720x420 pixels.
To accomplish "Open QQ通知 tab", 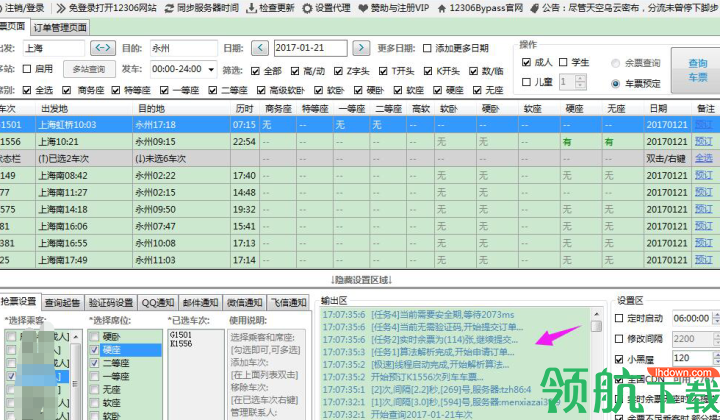I will pyautogui.click(x=158, y=302).
